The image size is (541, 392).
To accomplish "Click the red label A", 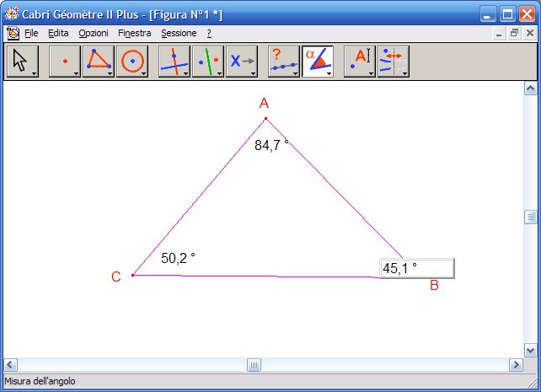I will 264,103.
